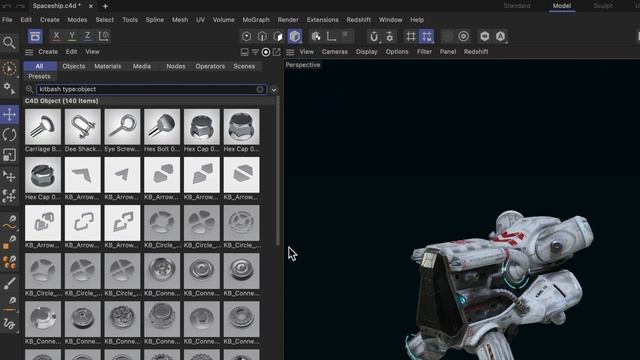
Task: Click the Asset Browser icon in toolbar
Action: click(35, 36)
